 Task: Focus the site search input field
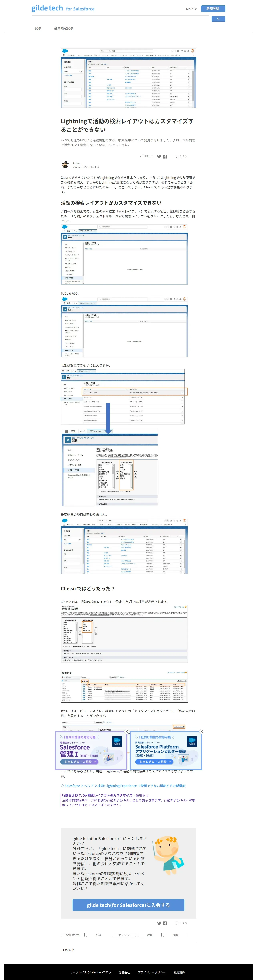click(120, 19)
